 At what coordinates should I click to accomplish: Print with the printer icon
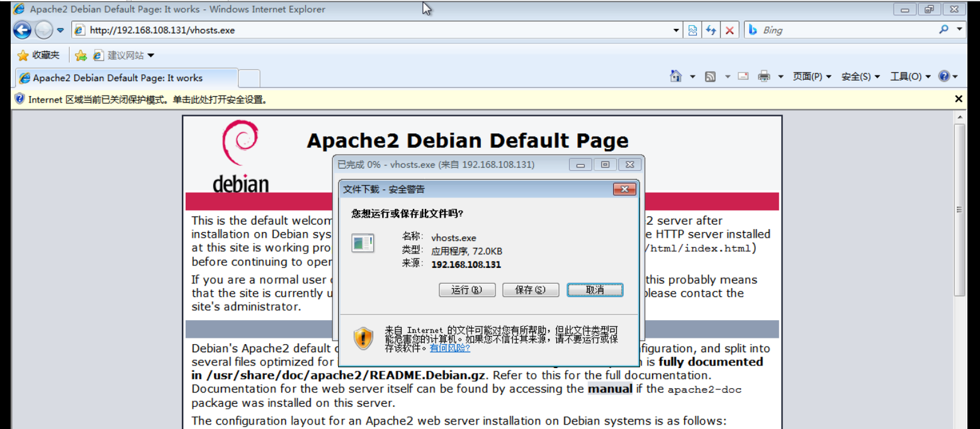(764, 77)
